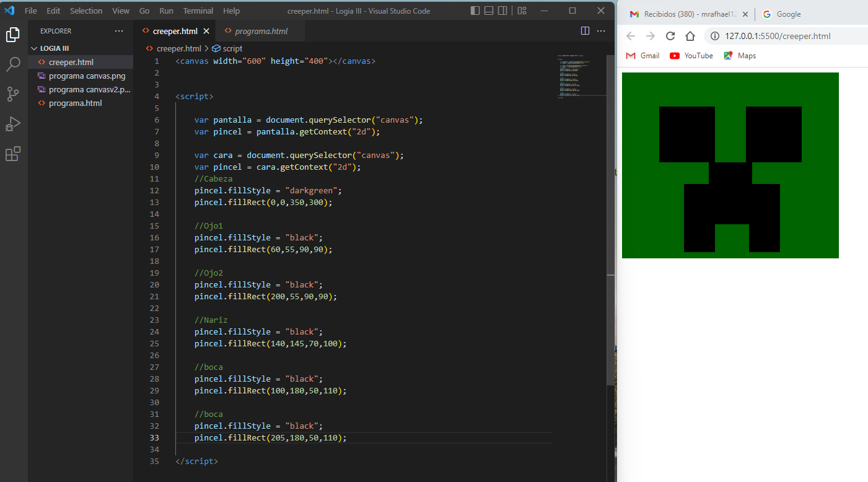This screenshot has width=868, height=482.
Task: Open the Terminal menu
Action: (198, 11)
